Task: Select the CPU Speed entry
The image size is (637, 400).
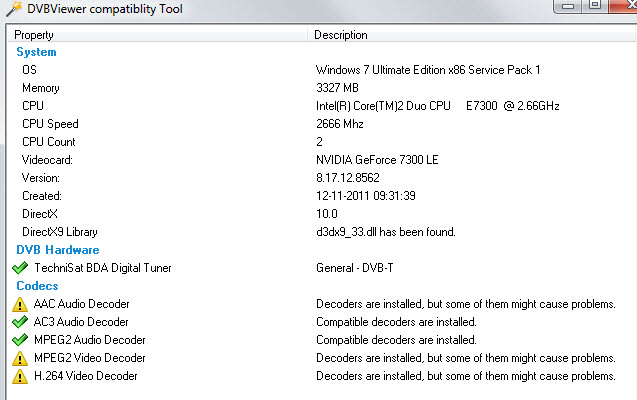Action: click(50, 124)
